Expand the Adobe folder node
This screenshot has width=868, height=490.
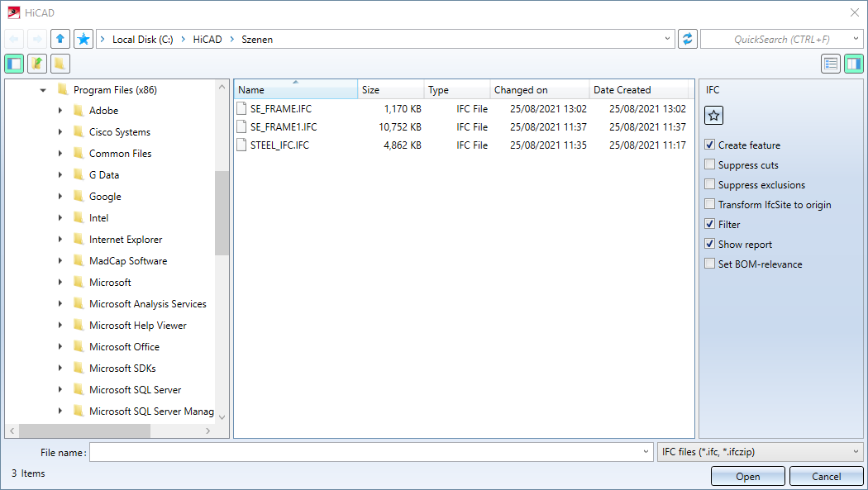60,111
